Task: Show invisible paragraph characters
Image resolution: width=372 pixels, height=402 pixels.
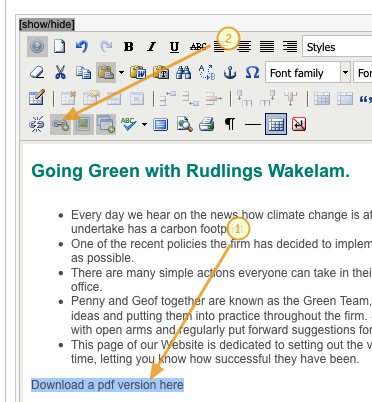Action: pyautogui.click(x=230, y=124)
